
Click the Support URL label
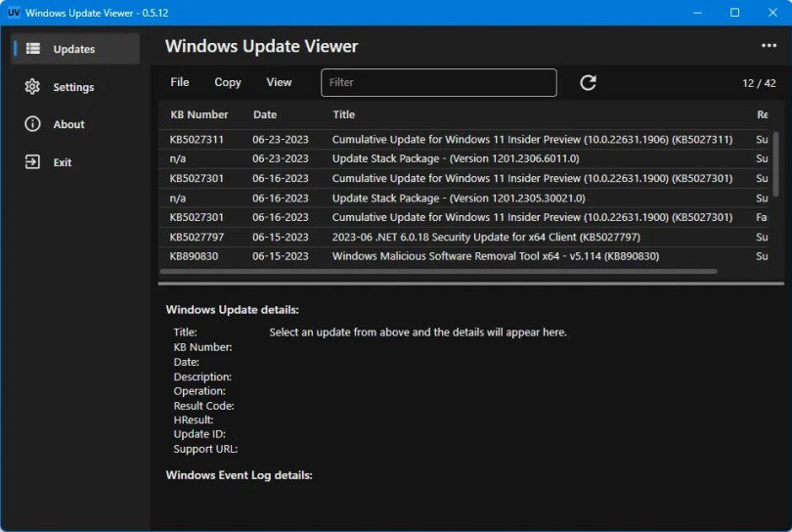click(x=205, y=449)
